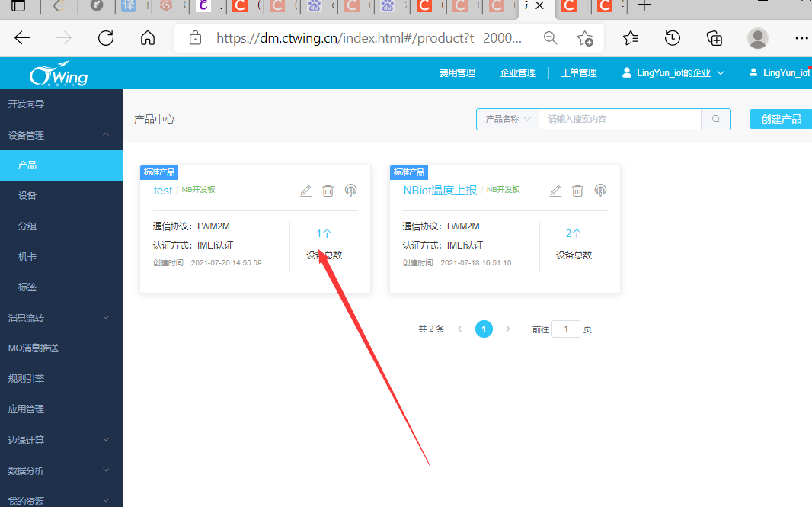
Task: Select 产品 in the sidebar
Action: (x=61, y=165)
